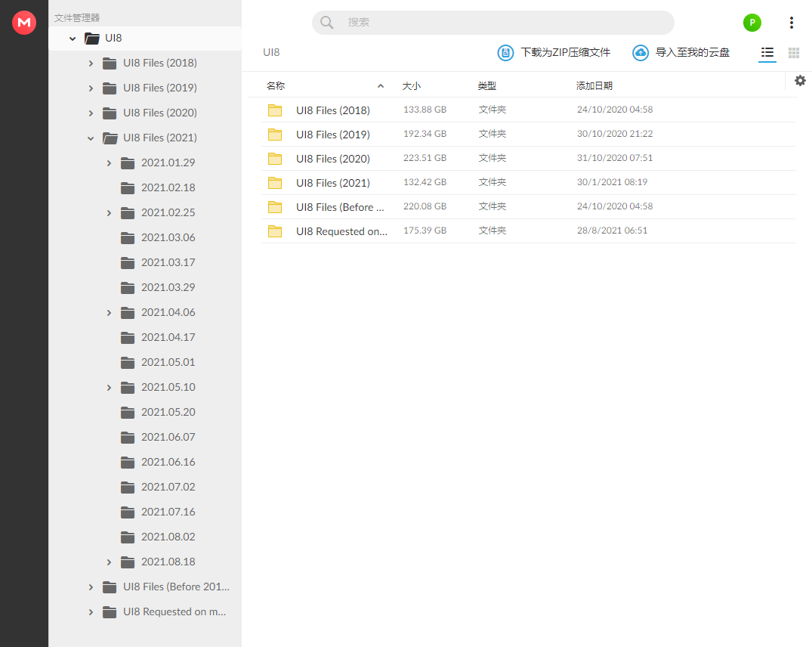Select UI8 Files (2020) row name in list
Viewport: 812px width, 647px height.
[x=333, y=159]
